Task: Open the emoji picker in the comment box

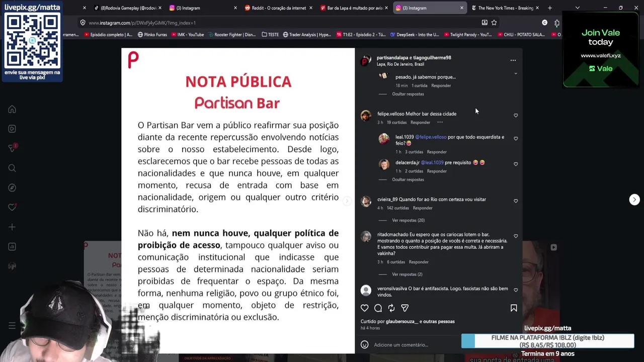Action: click(x=365, y=344)
